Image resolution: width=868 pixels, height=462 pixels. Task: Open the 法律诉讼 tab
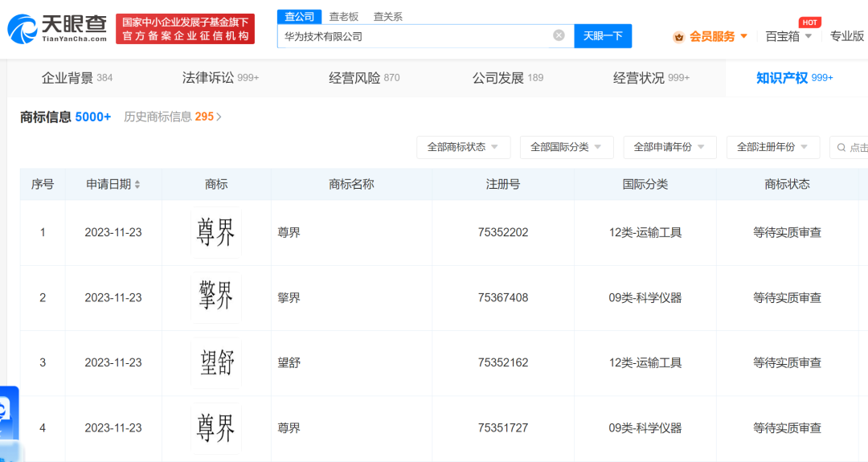pos(220,78)
